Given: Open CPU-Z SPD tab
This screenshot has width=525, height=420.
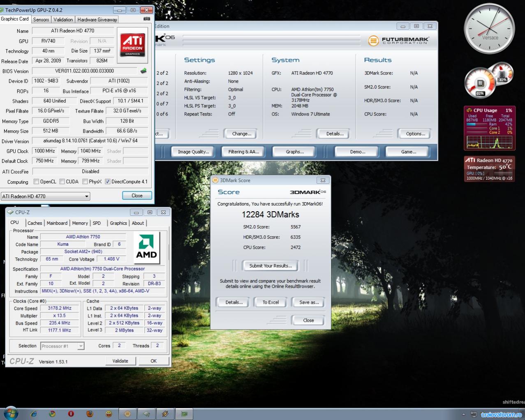Looking at the screenshot, I should pos(97,223).
